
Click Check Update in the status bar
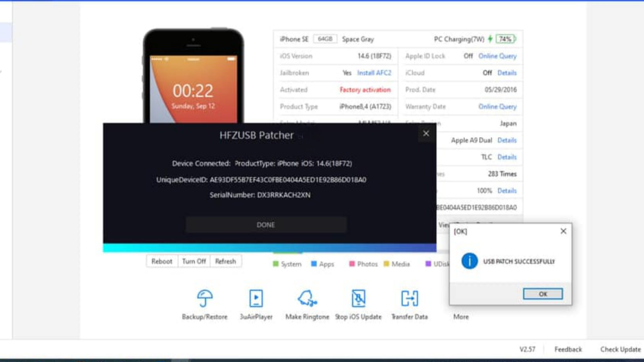[620, 349]
